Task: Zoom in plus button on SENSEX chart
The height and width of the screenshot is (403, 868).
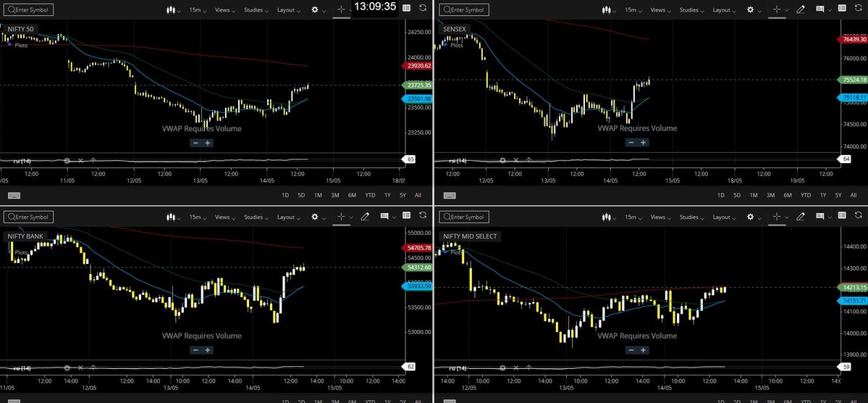Action: click(x=644, y=143)
